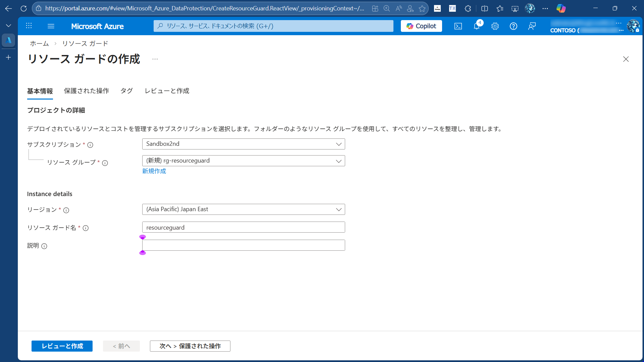
Task: Open the リージョン dropdown showing Japan East
Action: tap(243, 209)
